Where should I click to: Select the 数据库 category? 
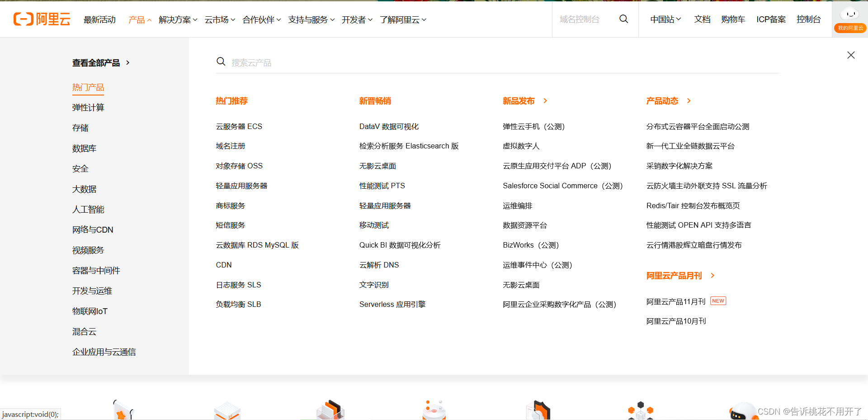point(84,148)
